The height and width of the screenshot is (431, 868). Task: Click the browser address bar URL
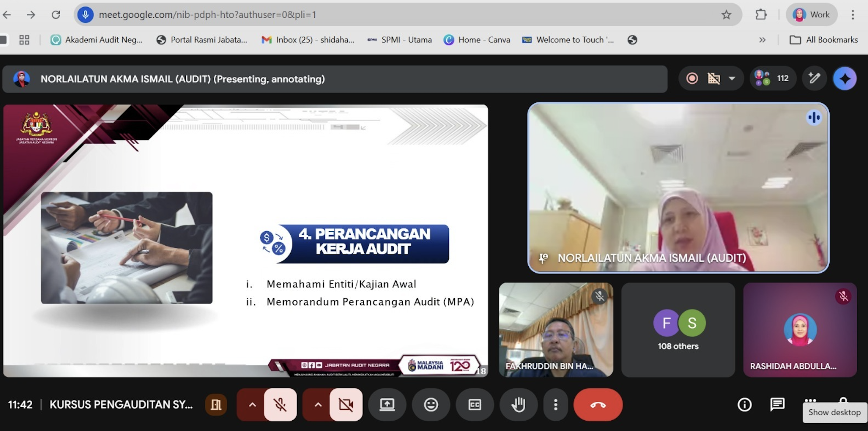[x=207, y=15]
